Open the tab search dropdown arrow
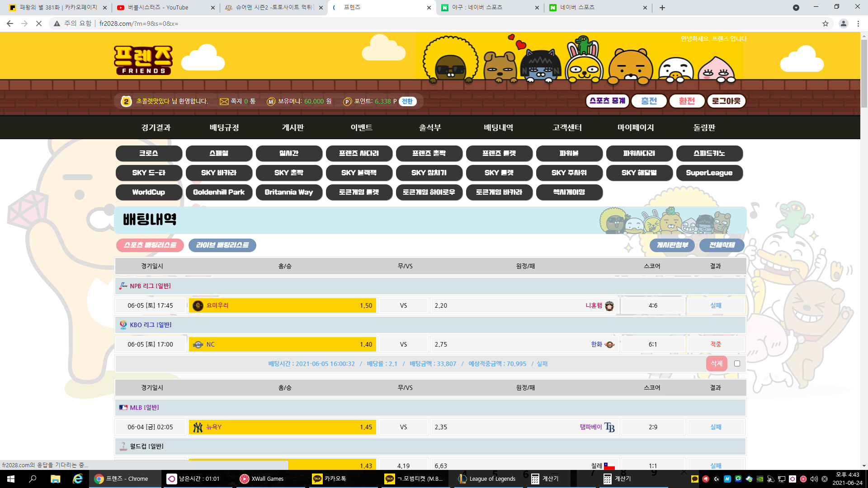This screenshot has width=868, height=488. pyautogui.click(x=796, y=8)
